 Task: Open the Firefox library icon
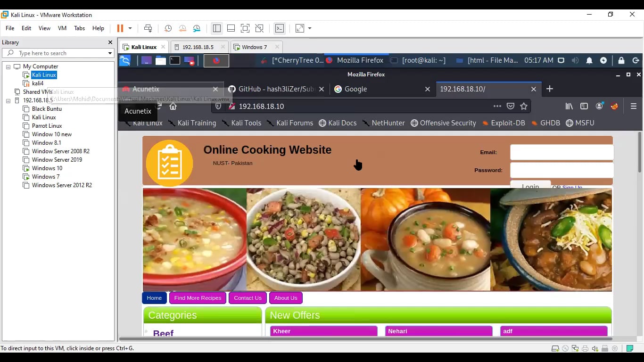(569, 106)
